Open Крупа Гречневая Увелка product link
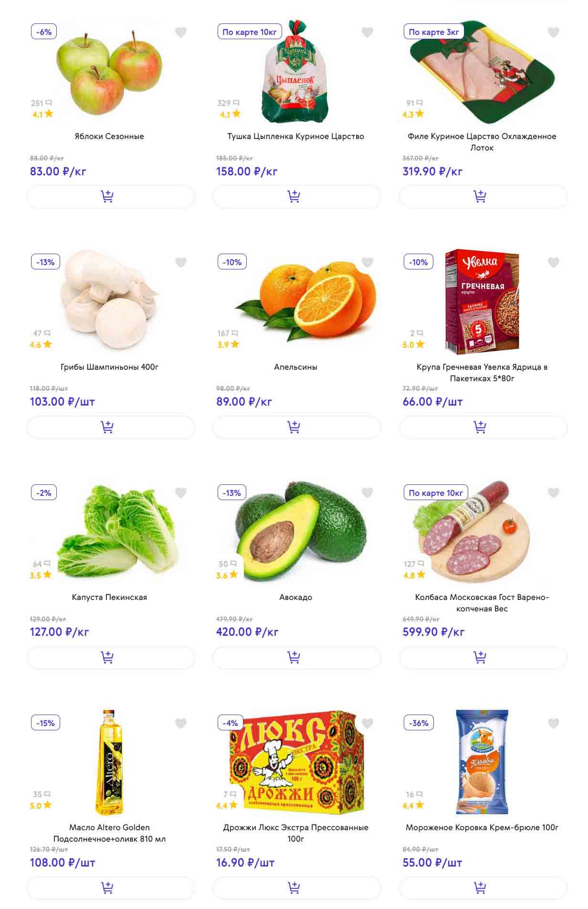Viewport: 588px width, 909px height. pyautogui.click(x=482, y=373)
